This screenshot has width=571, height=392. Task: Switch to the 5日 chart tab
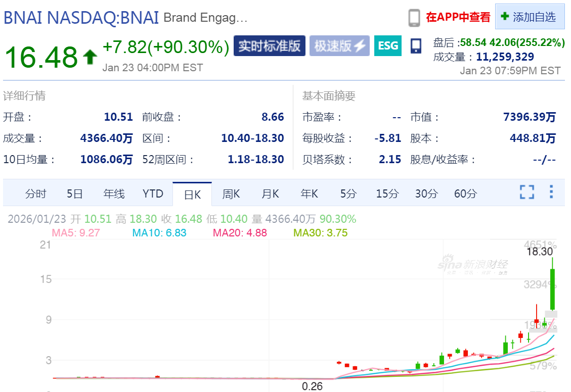[x=75, y=194]
